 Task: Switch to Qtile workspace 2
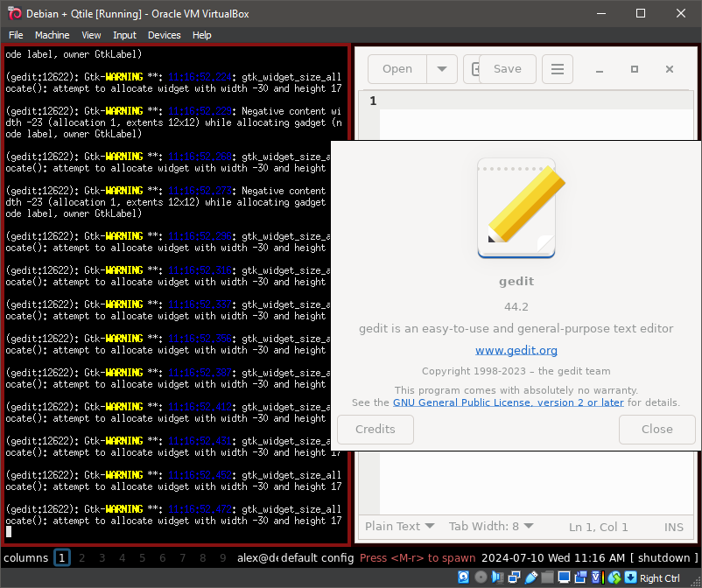click(82, 557)
